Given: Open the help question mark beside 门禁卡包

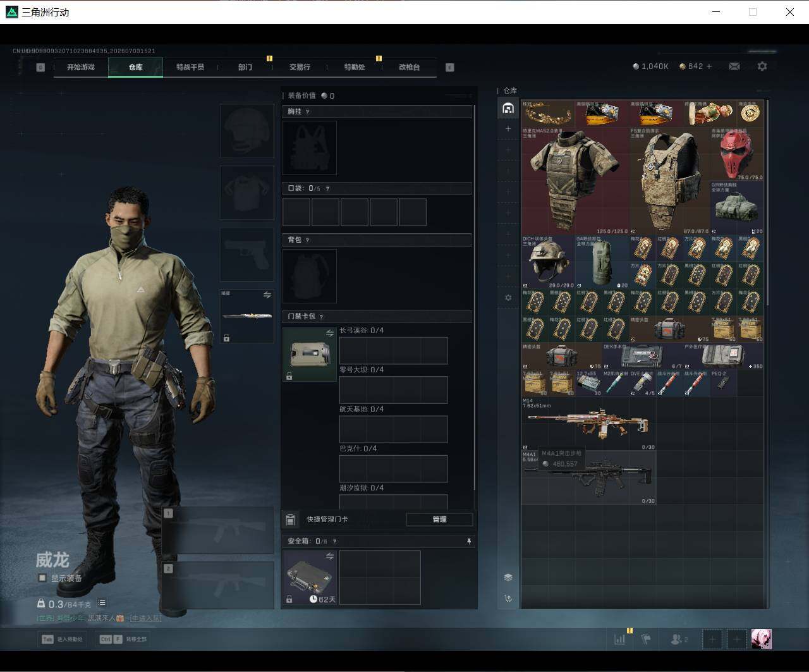Looking at the screenshot, I should [322, 317].
